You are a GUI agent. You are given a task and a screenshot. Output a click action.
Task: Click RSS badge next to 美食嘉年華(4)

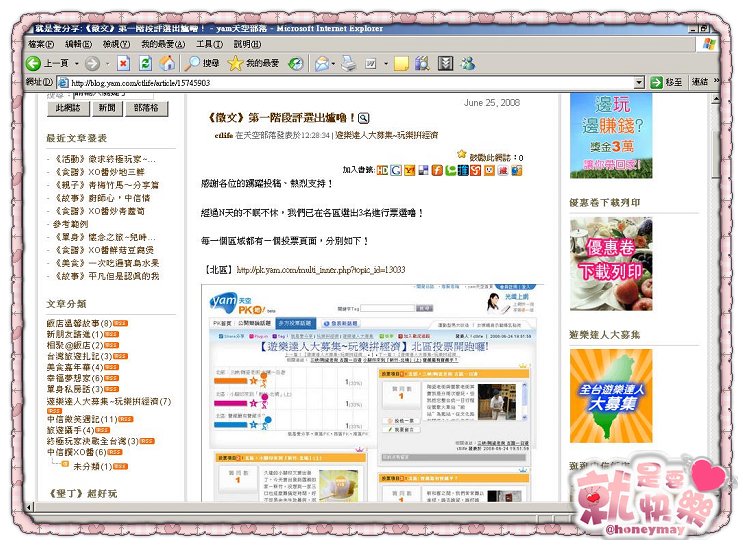click(x=111, y=367)
